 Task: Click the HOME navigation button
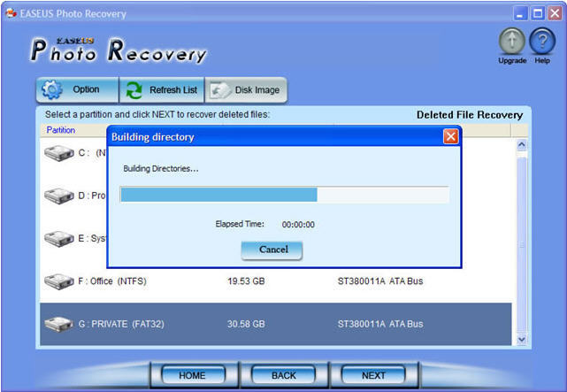[x=192, y=375]
